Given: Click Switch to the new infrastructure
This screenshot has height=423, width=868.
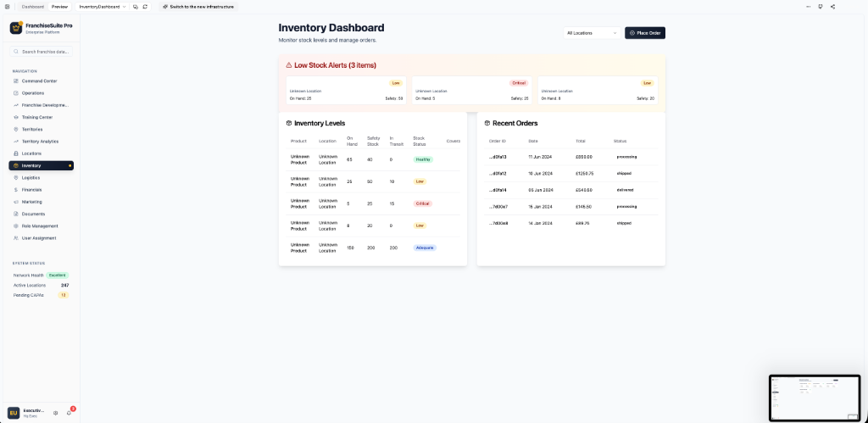Looking at the screenshot, I should (198, 7).
